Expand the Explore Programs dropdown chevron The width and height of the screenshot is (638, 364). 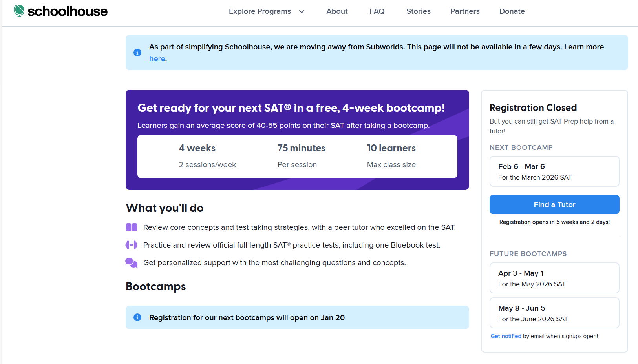pyautogui.click(x=302, y=11)
